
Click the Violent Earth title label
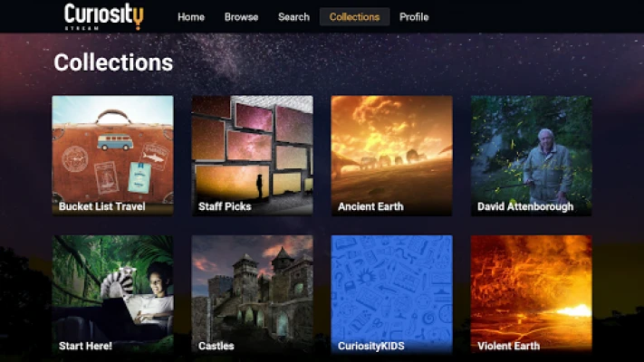click(x=508, y=346)
